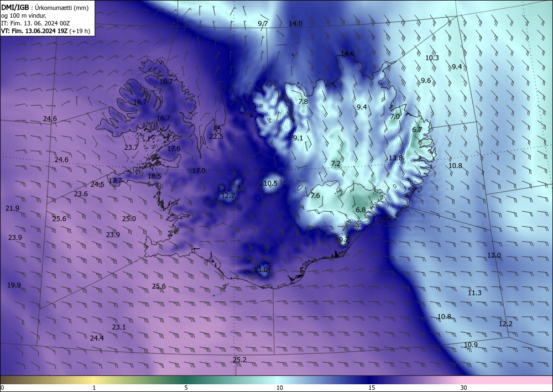Click the 17.6 value label
This screenshot has width=553, height=392.
174,149
